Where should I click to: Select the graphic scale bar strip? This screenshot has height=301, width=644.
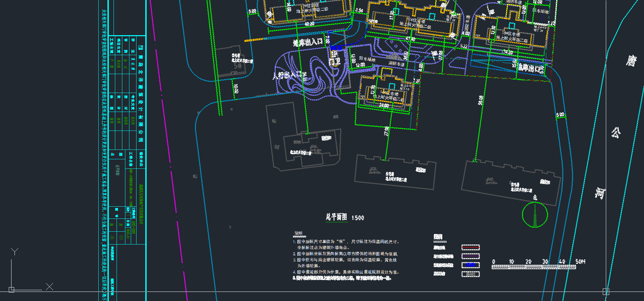[534, 267]
